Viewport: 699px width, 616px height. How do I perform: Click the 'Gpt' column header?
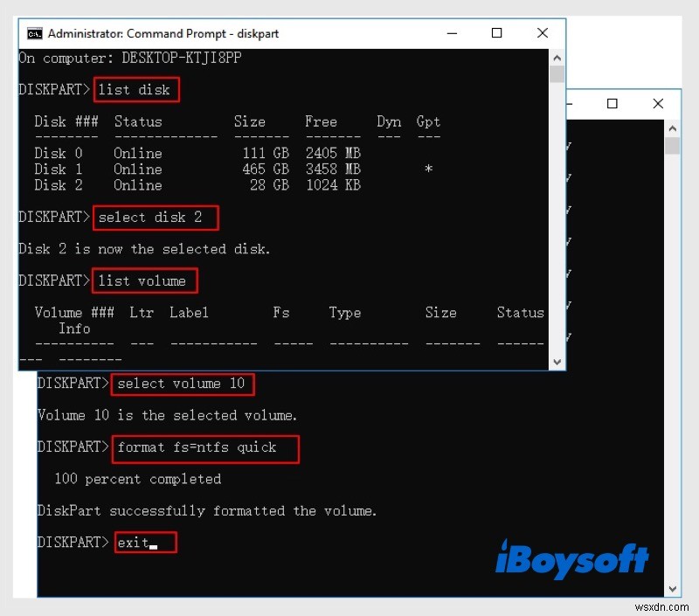coord(428,121)
